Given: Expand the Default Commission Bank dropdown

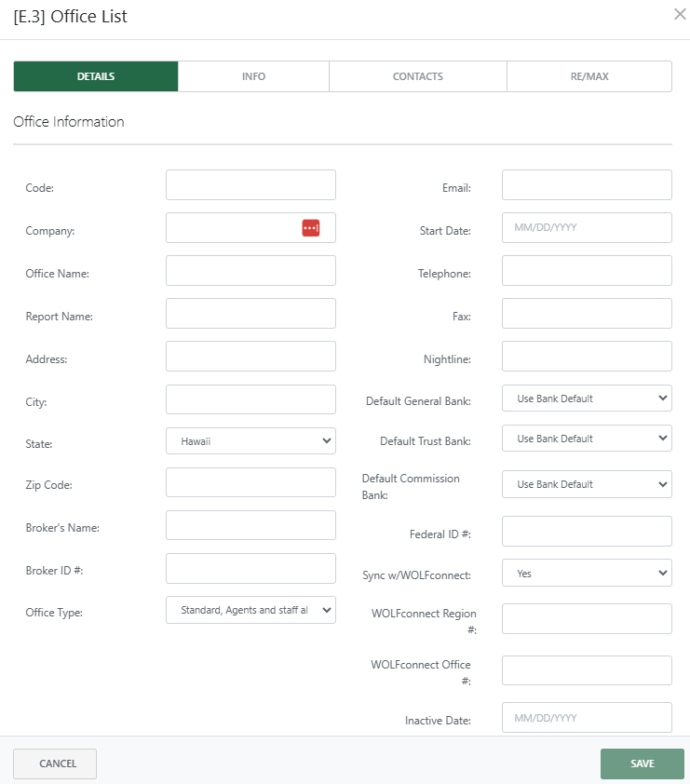Looking at the screenshot, I should (x=586, y=483).
